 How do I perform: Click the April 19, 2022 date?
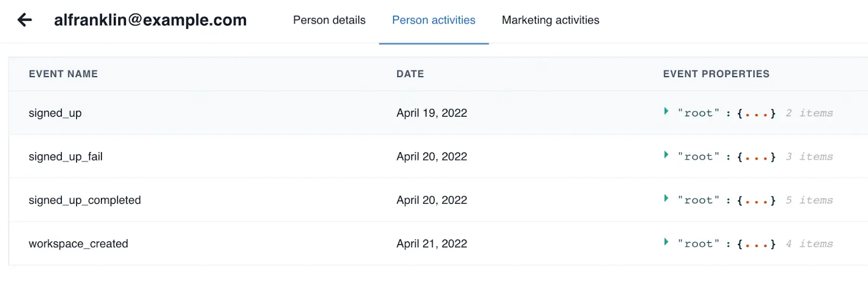431,113
